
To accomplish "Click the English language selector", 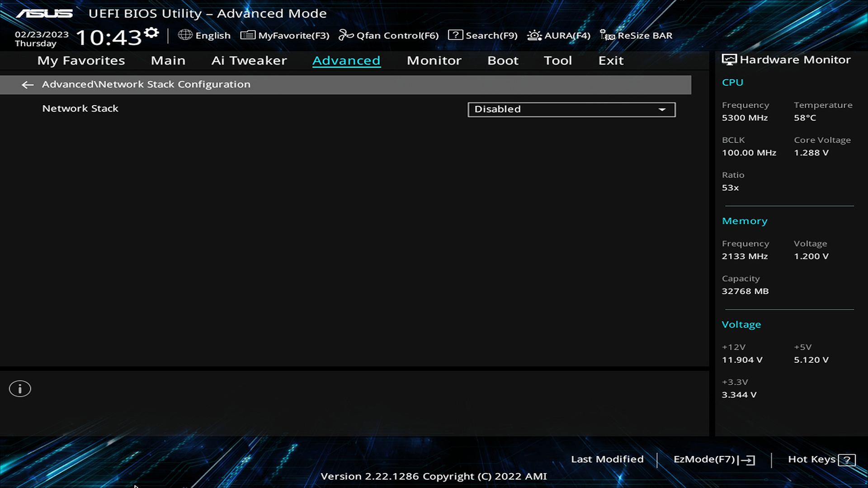I will pos(213,36).
